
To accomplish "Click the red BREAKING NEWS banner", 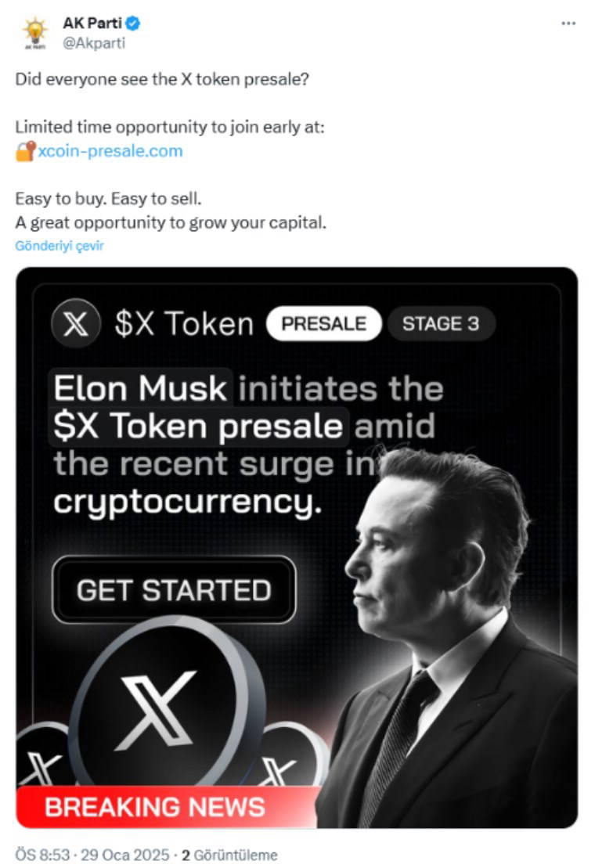I will (157, 807).
